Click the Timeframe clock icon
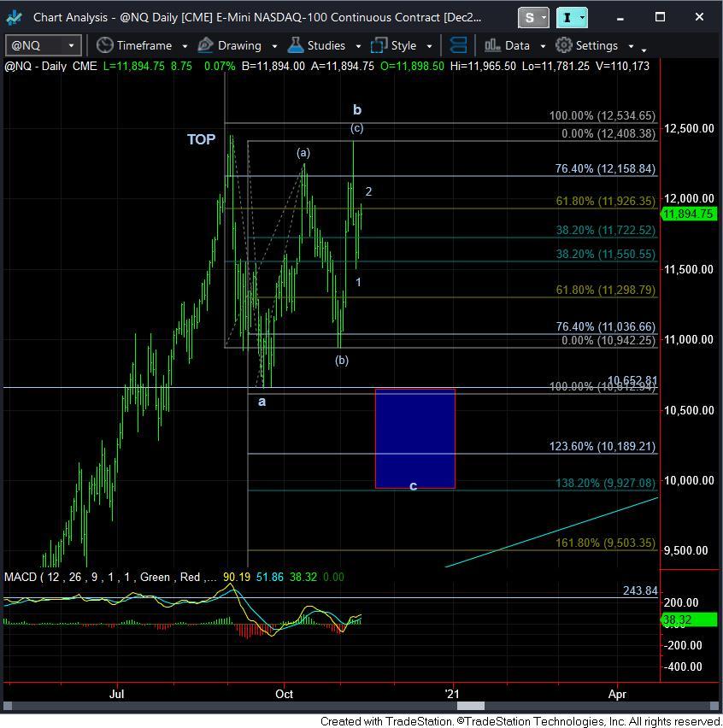Image resolution: width=723 pixels, height=728 pixels. (105, 45)
